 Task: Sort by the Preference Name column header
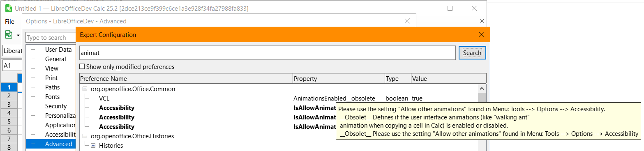pos(186,78)
